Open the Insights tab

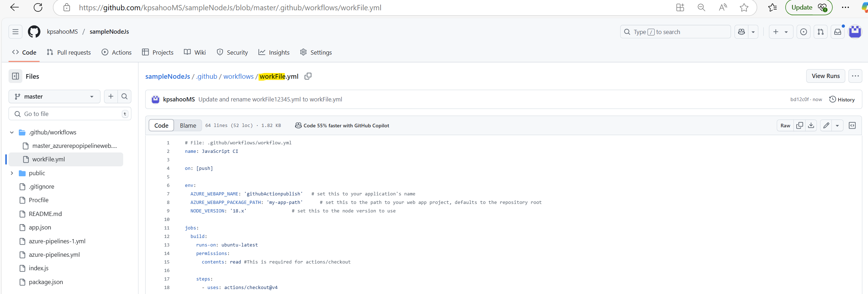[x=274, y=52]
